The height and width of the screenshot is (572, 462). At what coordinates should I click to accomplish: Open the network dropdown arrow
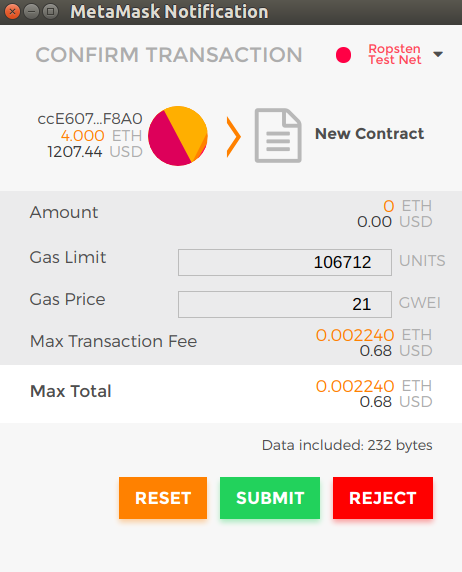pos(438,54)
